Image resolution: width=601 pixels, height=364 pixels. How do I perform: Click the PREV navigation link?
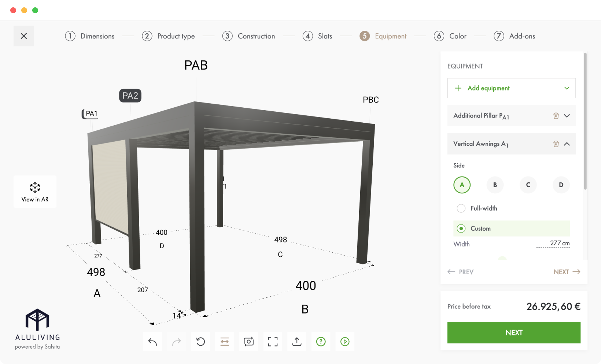coord(461,272)
